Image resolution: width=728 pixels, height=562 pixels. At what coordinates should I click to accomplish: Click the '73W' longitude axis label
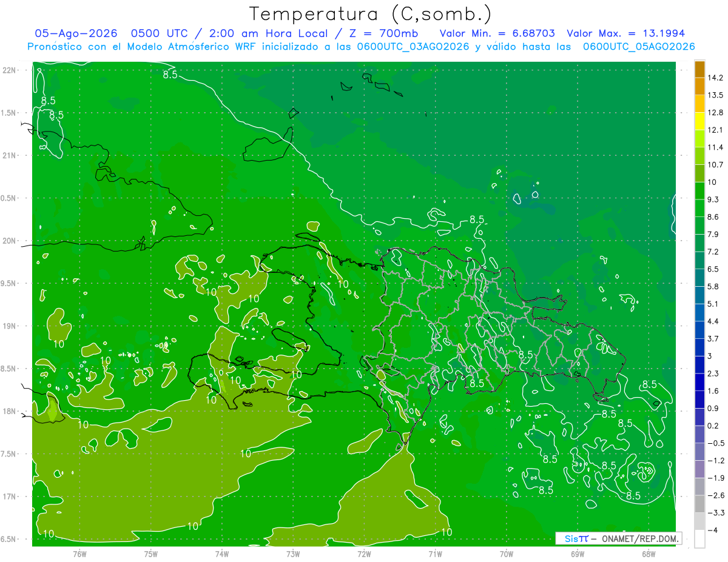(293, 554)
